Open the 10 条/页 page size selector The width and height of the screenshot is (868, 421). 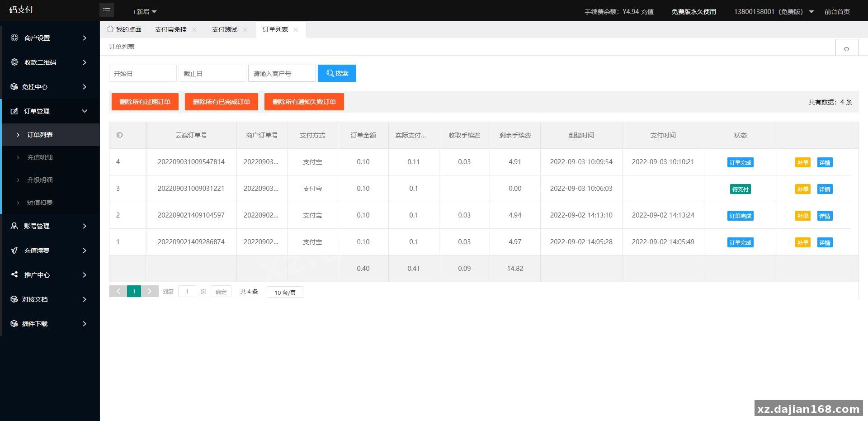285,292
